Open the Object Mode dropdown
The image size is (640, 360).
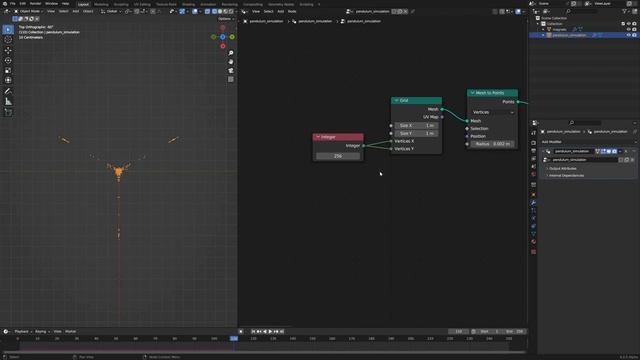[x=29, y=11]
